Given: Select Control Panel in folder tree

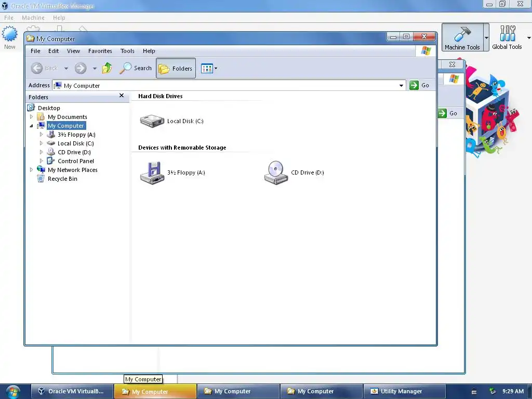Looking at the screenshot, I should click(76, 161).
